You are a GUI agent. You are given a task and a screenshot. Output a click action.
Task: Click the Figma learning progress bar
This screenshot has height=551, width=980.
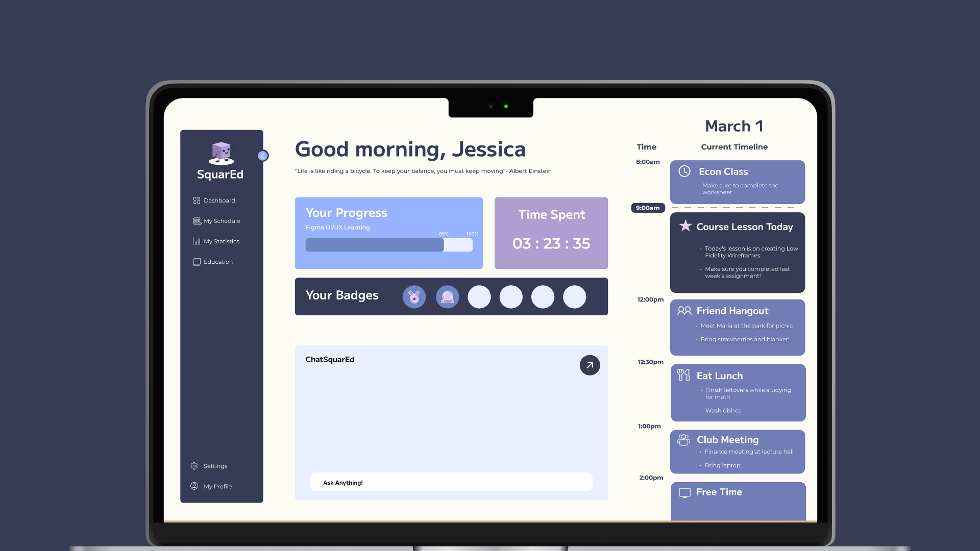(x=388, y=245)
